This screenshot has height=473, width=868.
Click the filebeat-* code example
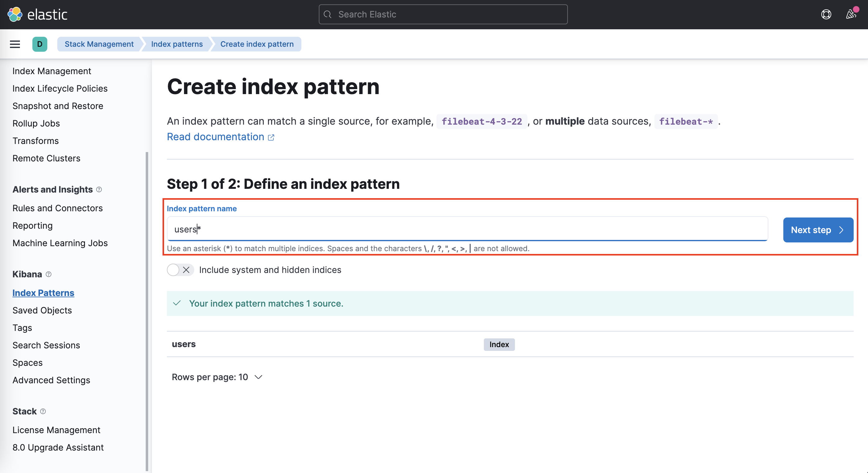tap(686, 122)
